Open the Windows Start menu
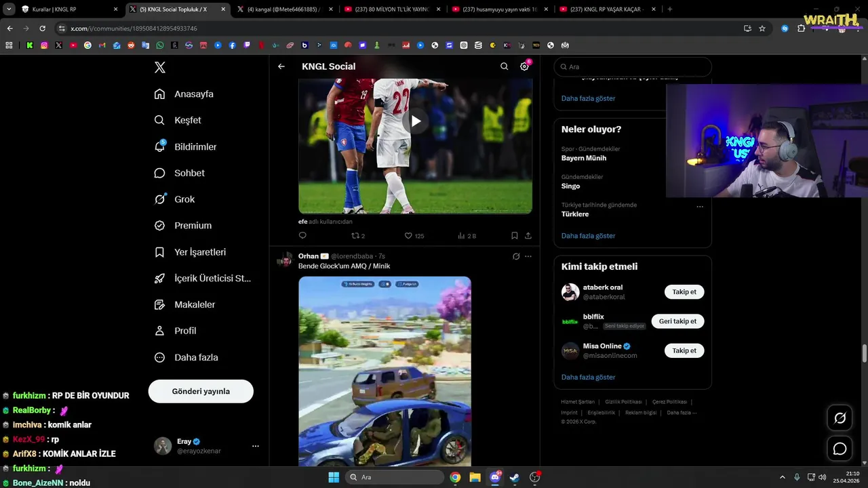This screenshot has height=488, width=868. (334, 477)
